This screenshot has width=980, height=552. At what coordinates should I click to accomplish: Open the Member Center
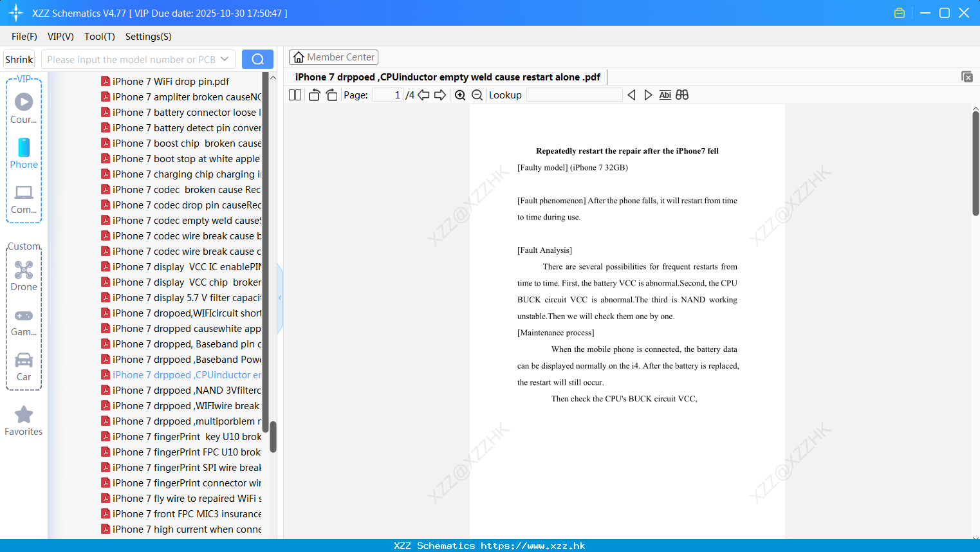(x=333, y=57)
